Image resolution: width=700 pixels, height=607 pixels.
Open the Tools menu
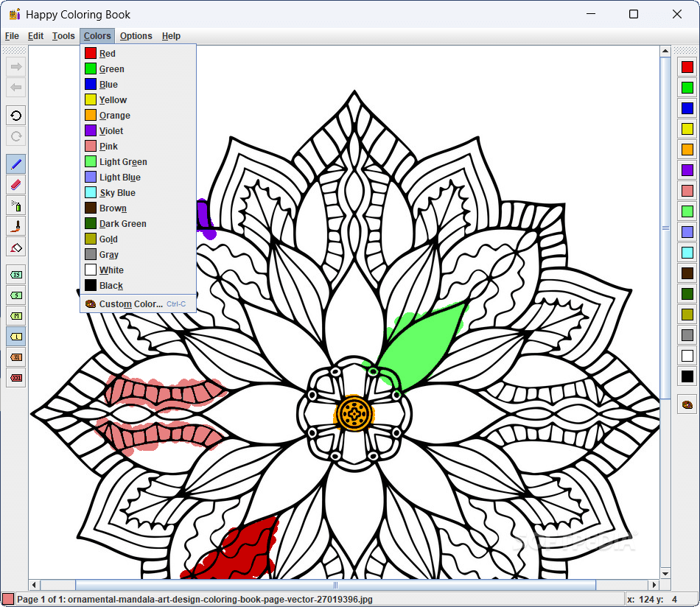tap(63, 36)
